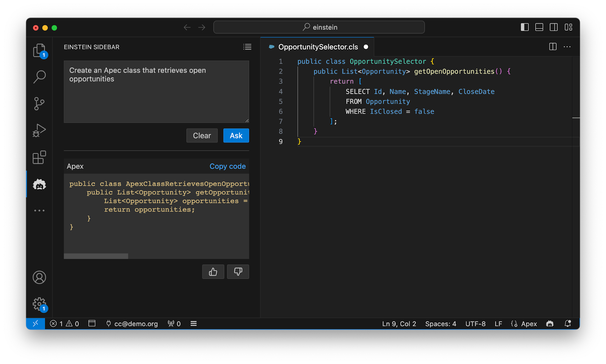The height and width of the screenshot is (364, 606).
Task: Click the OpportunitySelector class name on line 1
Action: tap(388, 61)
